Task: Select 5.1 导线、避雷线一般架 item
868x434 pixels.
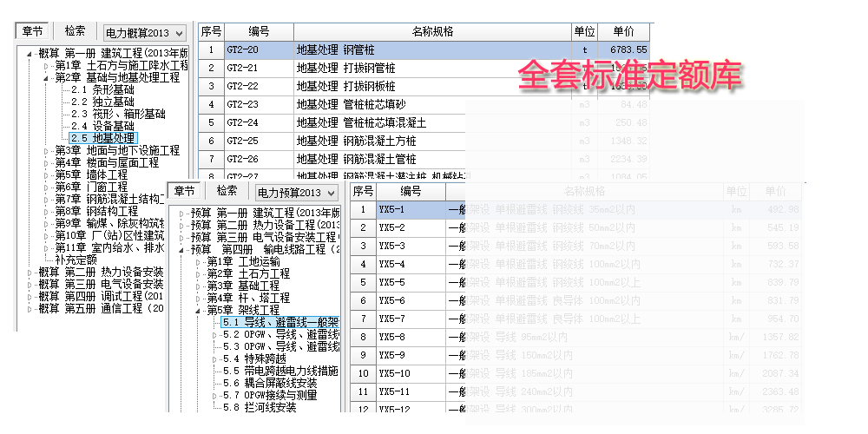Action: (280, 322)
